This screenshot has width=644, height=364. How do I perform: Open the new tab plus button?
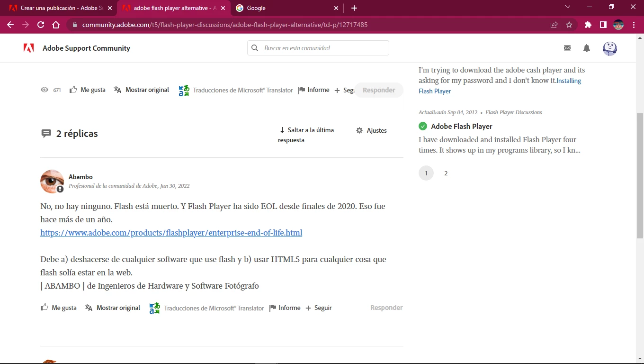tap(354, 8)
